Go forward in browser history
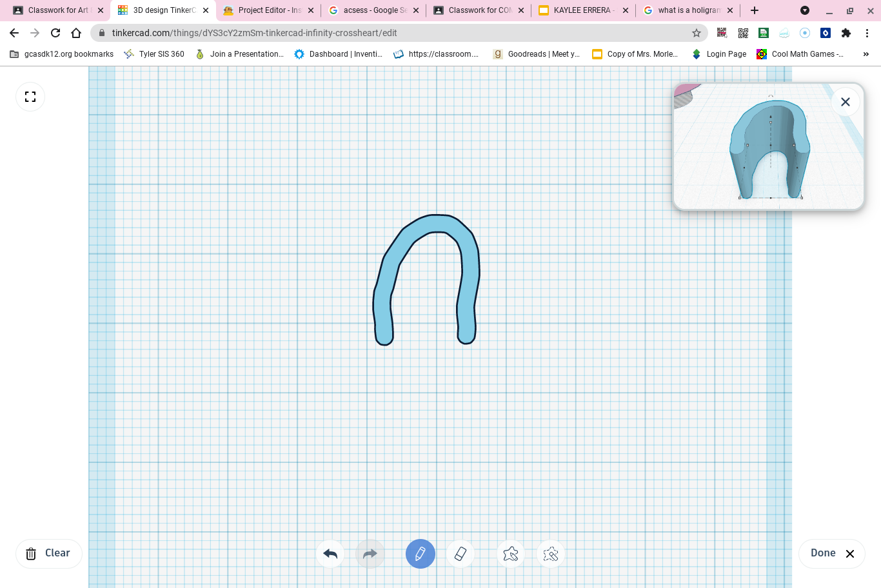 (35, 33)
